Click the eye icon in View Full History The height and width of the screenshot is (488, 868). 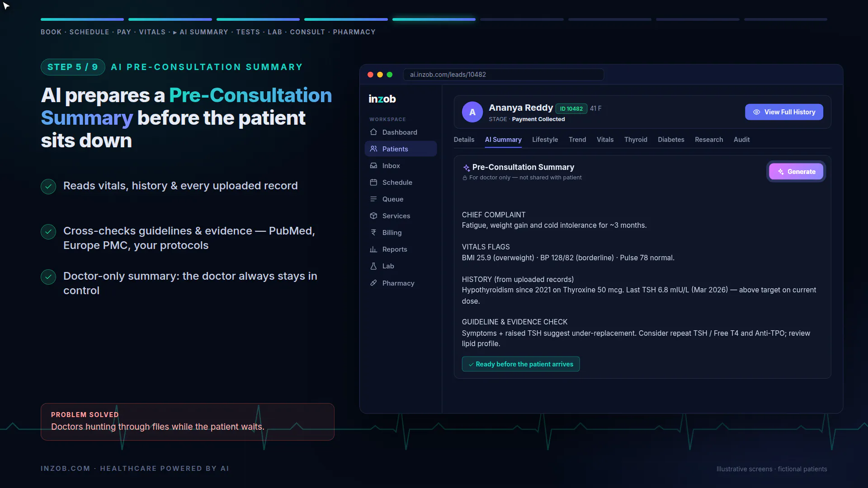pyautogui.click(x=756, y=112)
